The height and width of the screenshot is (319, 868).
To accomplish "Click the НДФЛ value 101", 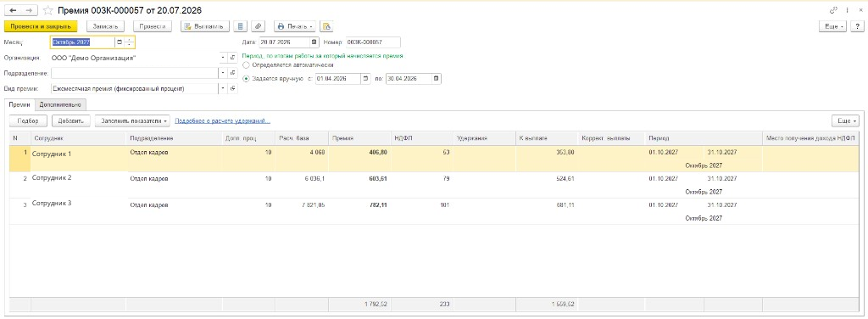I will [444, 205].
